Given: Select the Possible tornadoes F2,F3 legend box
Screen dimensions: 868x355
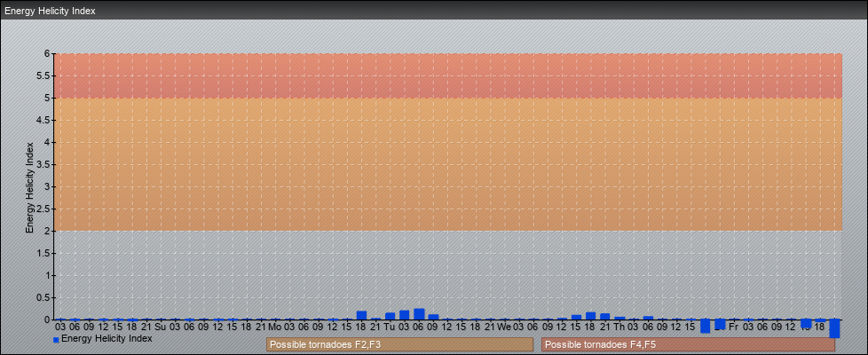Looking at the screenshot, I should tap(399, 344).
